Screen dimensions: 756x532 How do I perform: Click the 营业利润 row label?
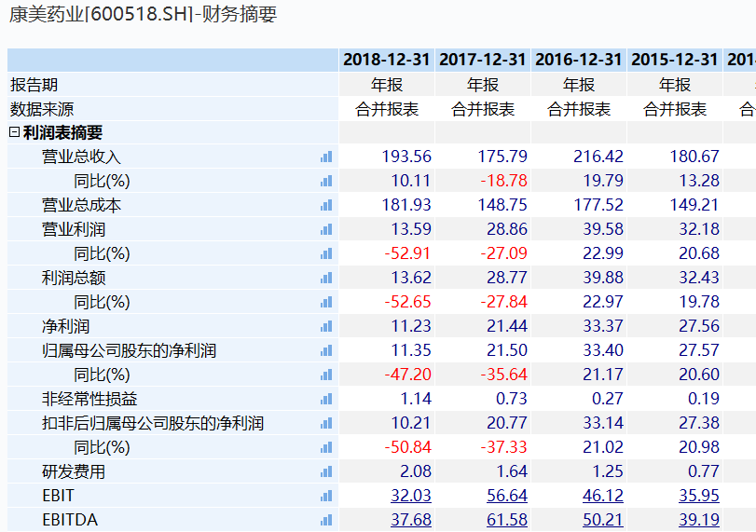74,229
